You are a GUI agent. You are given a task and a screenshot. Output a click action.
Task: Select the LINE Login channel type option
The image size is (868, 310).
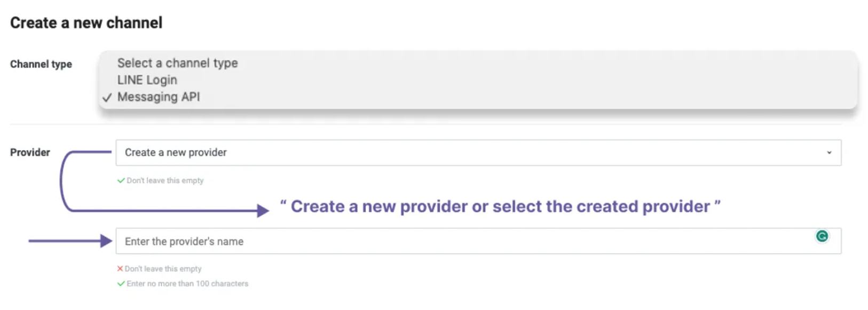(147, 80)
